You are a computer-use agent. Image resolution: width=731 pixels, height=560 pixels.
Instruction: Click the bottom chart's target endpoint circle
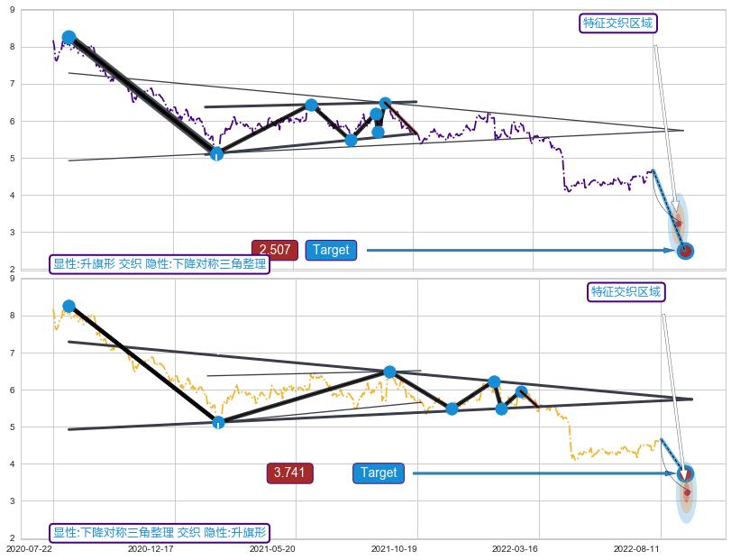(685, 473)
